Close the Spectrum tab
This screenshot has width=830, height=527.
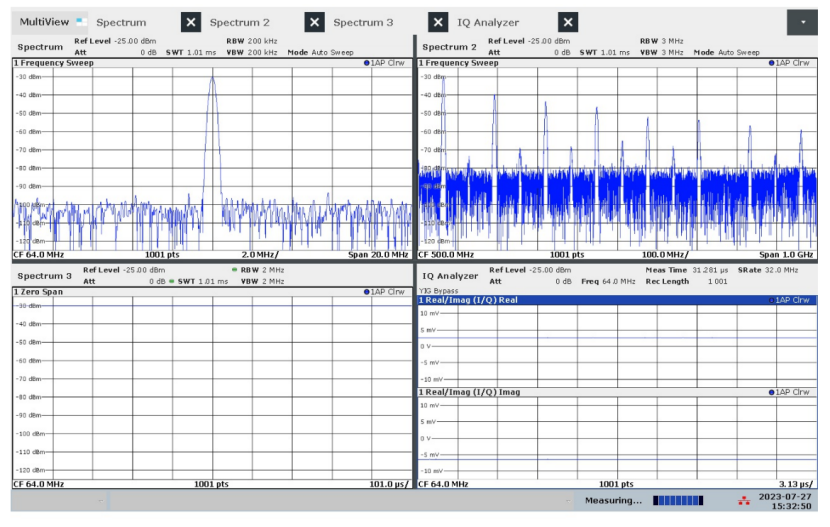click(x=191, y=22)
